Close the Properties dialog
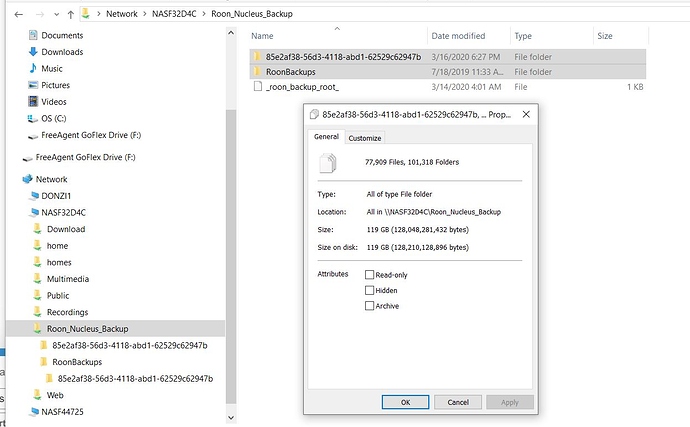This screenshot has height=427, width=690. coord(526,114)
